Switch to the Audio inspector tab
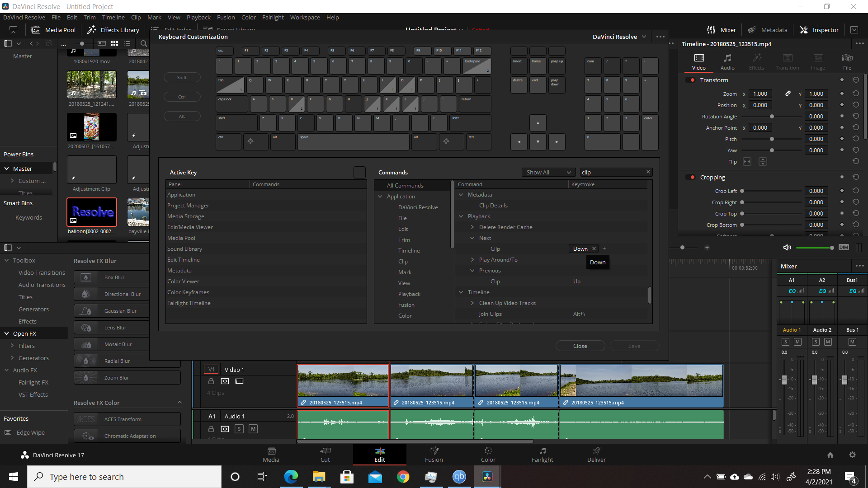This screenshot has width=868, height=488. pyautogui.click(x=727, y=62)
